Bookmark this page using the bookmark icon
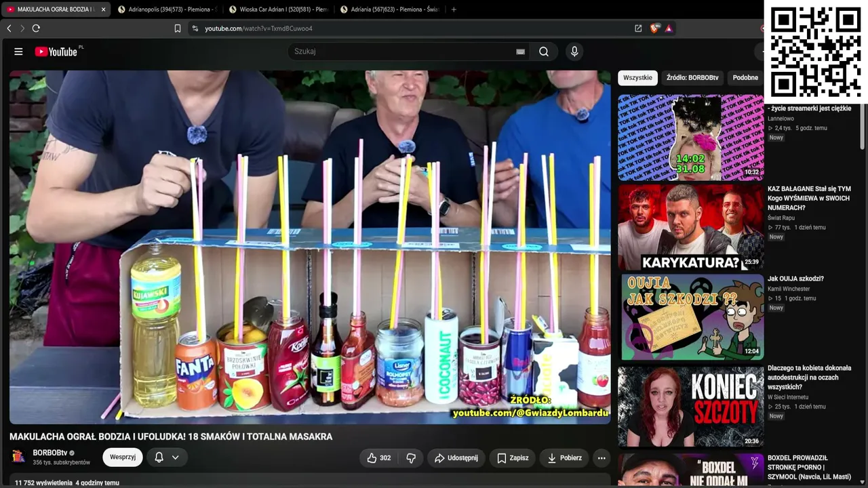This screenshot has height=488, width=868. pos(178,28)
